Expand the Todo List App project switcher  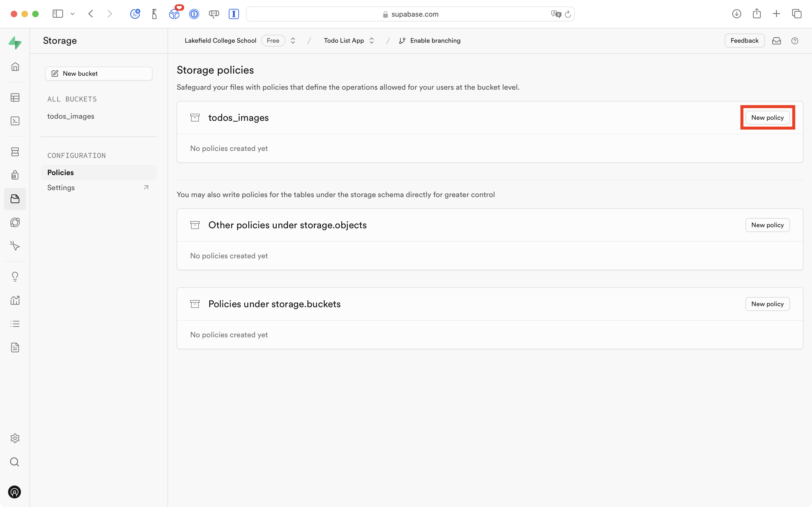(371, 41)
